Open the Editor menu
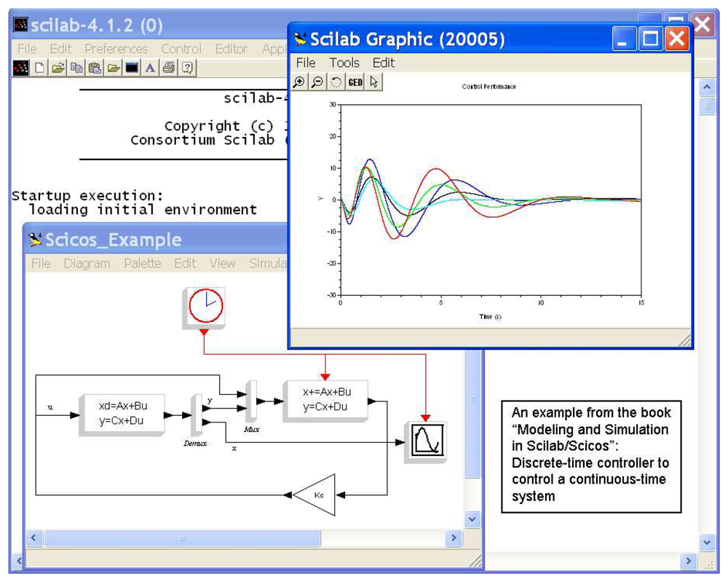The image size is (728, 582). tap(232, 49)
